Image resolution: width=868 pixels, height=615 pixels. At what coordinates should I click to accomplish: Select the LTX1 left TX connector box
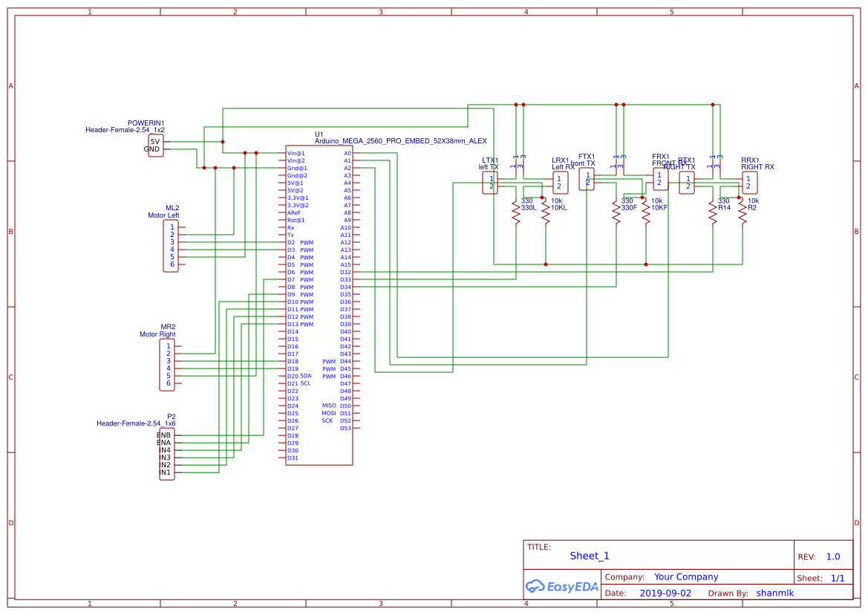tap(490, 183)
